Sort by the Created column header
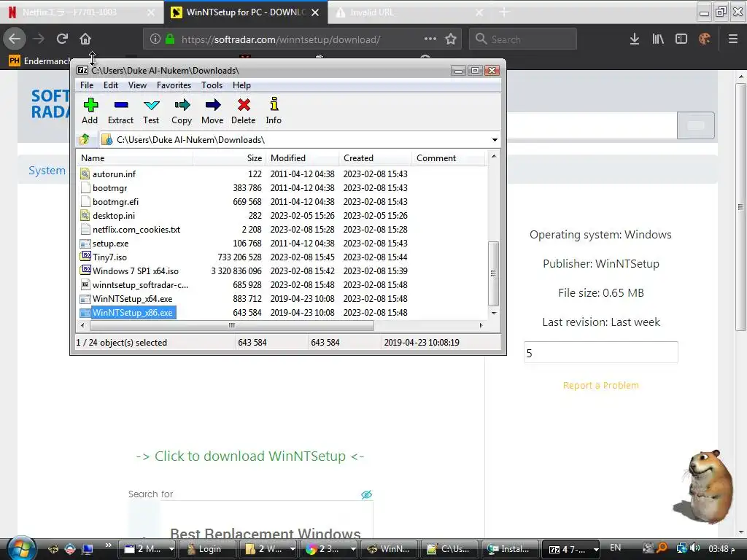The height and width of the screenshot is (560, 747). [375, 158]
